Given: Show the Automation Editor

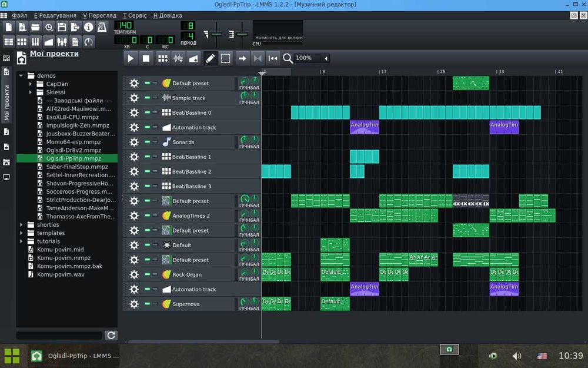Looking at the screenshot, I should tap(49, 42).
